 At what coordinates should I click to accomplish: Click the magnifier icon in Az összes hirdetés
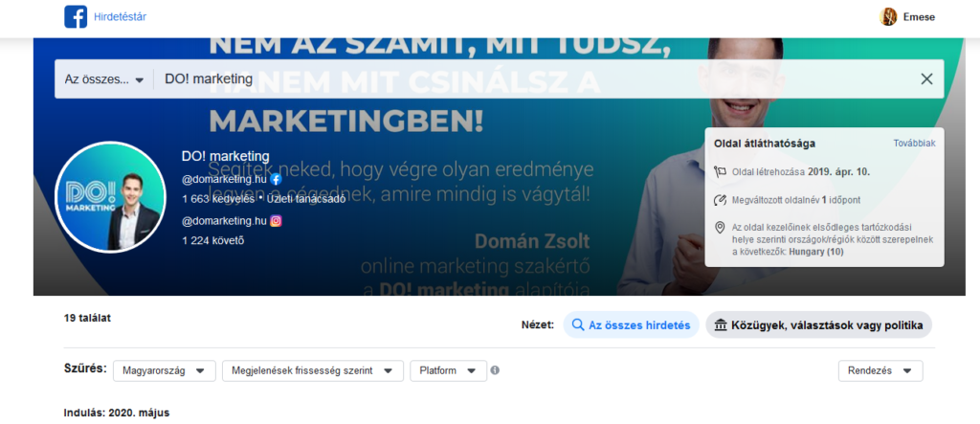click(578, 325)
